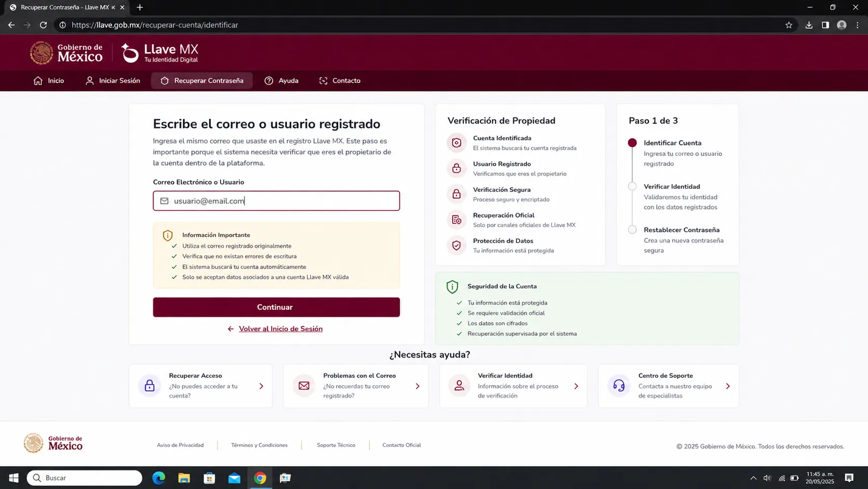868x489 pixels.
Task: Open the volume control in system tray
Action: pos(767,478)
